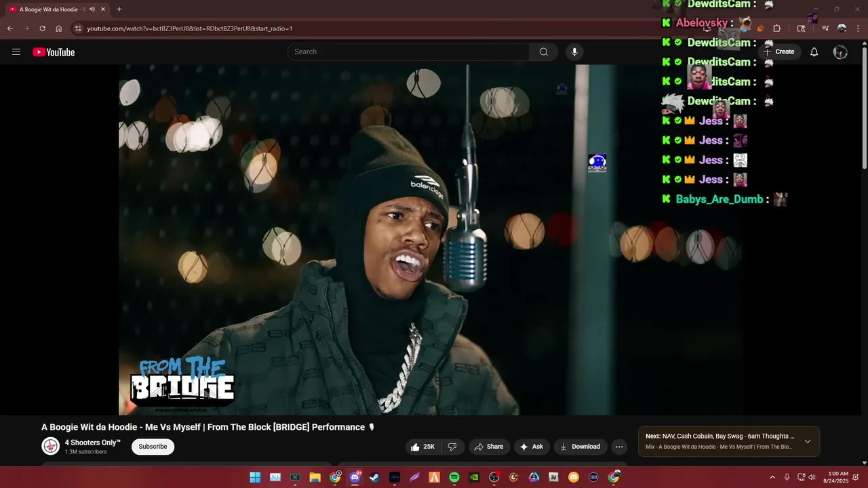Click the youtube.com URL in address bar
868x488 pixels.
coord(190,28)
